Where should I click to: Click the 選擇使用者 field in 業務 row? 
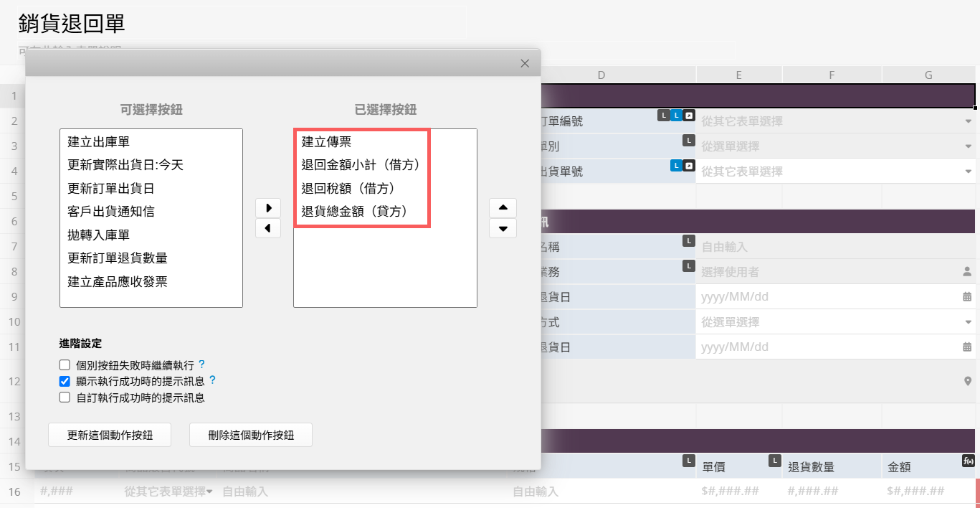[836, 272]
